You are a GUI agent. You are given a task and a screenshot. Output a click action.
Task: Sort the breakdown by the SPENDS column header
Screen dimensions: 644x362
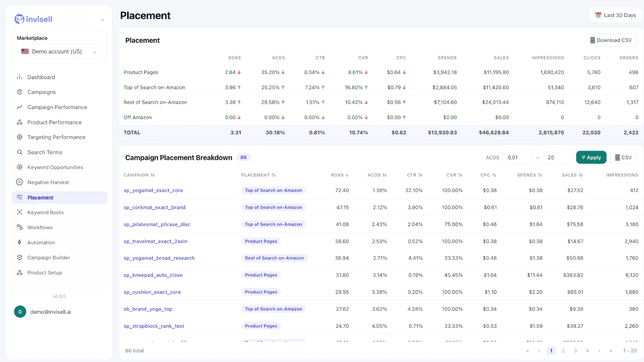click(x=530, y=175)
